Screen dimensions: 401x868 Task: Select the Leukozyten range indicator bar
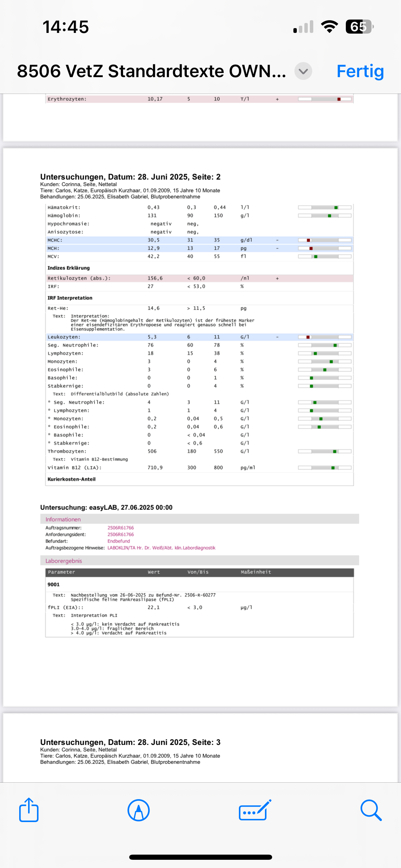click(x=325, y=337)
